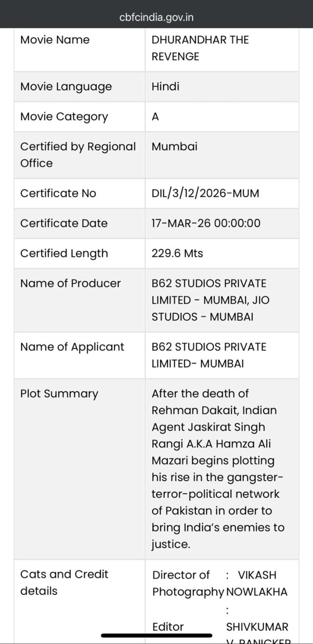Select certificate number DIL/3/12/2026-MUM
This screenshot has width=313, height=644.
pyautogui.click(x=205, y=193)
